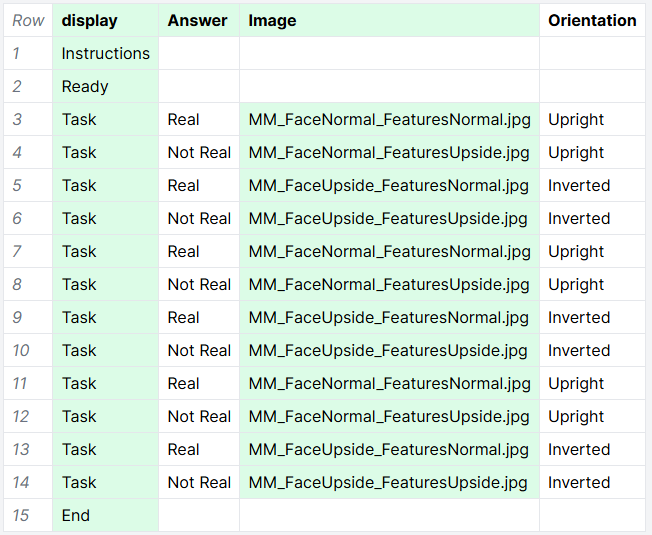Select FaceUpside_FeaturesUpside image in row 6
652x535 pixels.
click(x=389, y=218)
